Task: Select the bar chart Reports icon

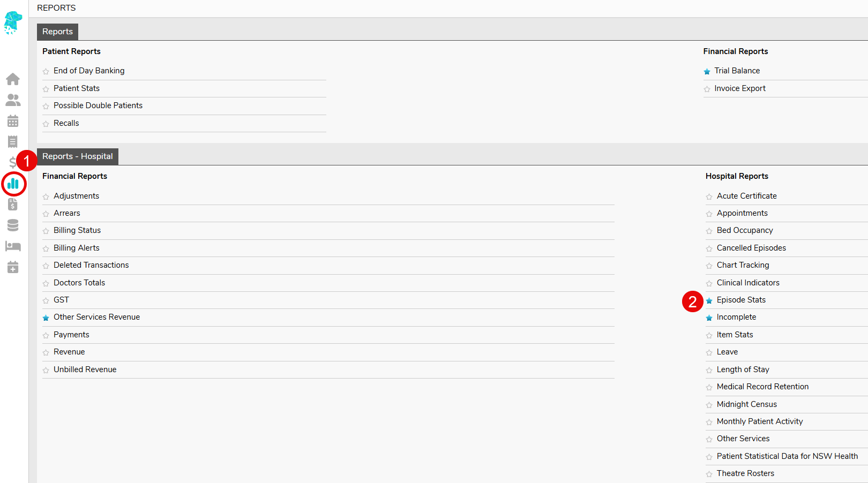Action: pyautogui.click(x=13, y=184)
